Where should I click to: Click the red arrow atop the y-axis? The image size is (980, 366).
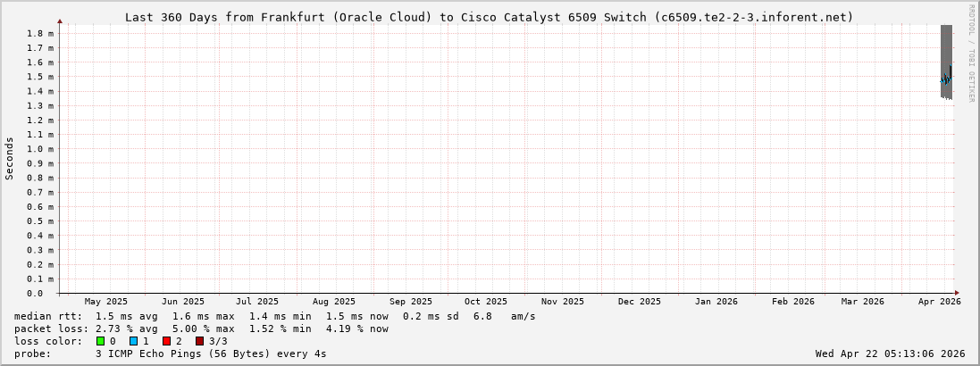(60, 21)
